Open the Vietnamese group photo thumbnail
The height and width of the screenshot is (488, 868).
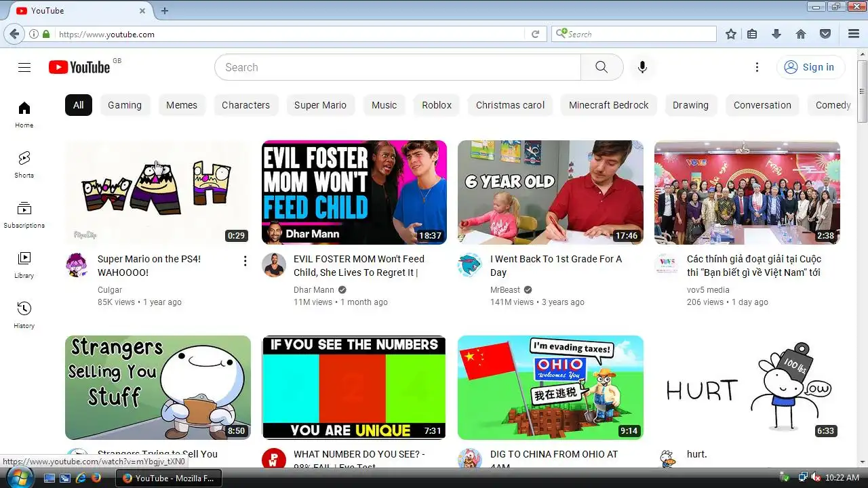click(747, 192)
